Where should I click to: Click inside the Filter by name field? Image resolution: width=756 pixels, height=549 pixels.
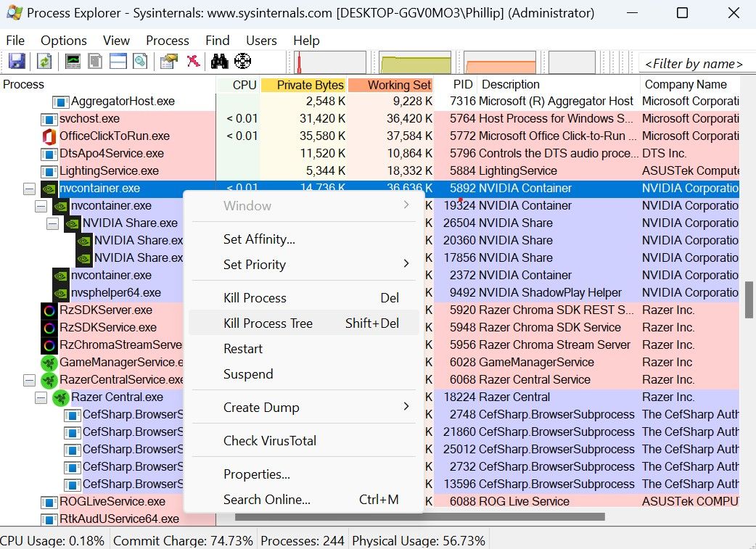693,63
